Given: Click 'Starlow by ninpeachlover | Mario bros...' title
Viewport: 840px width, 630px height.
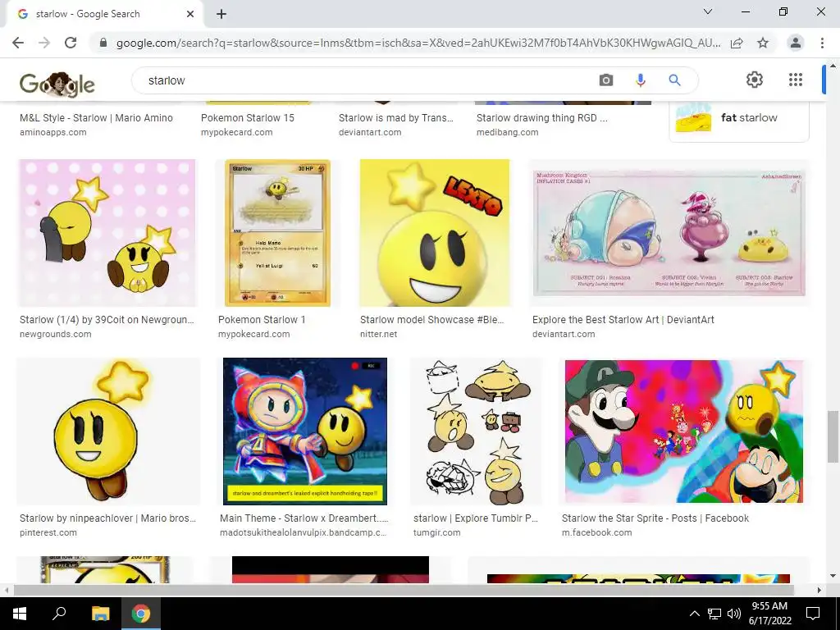Looking at the screenshot, I should pos(107,518).
